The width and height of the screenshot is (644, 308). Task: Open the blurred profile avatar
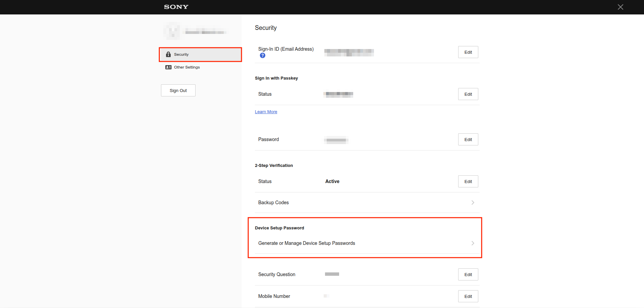[172, 31]
